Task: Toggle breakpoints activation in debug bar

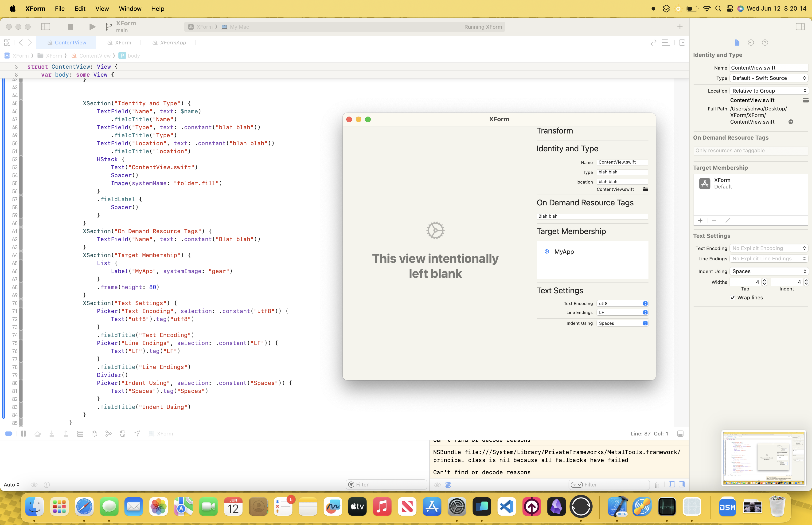Action: pyautogui.click(x=9, y=434)
